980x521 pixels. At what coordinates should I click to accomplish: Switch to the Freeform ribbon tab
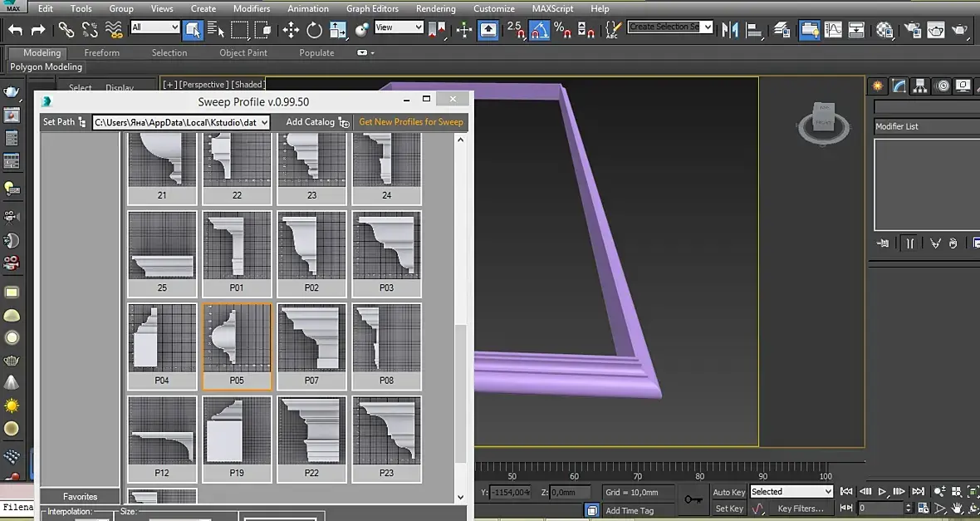tap(102, 52)
